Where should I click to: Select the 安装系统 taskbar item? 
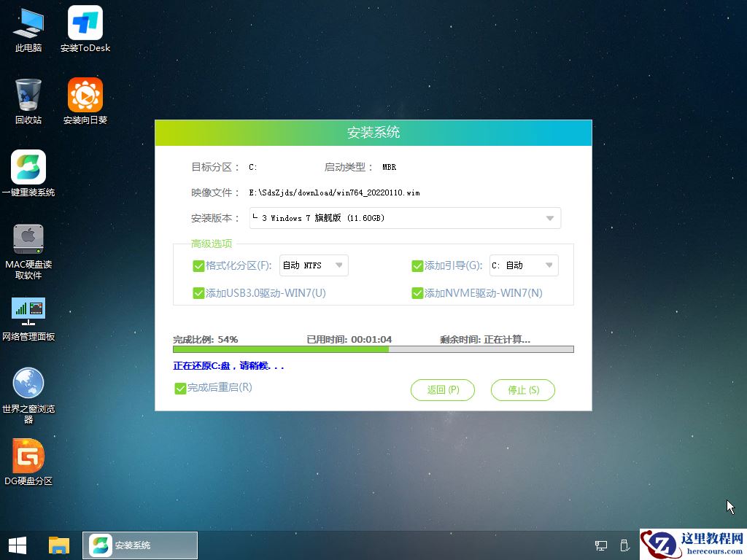[140, 545]
